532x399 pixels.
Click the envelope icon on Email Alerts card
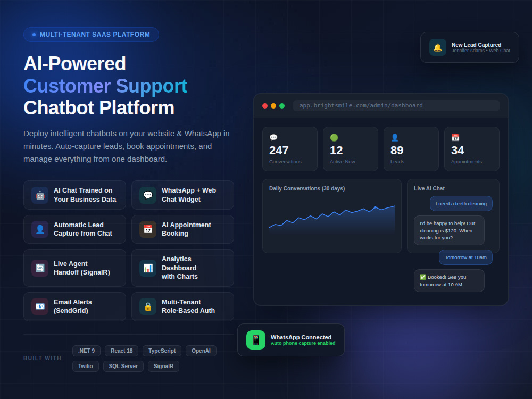pyautogui.click(x=40, y=306)
